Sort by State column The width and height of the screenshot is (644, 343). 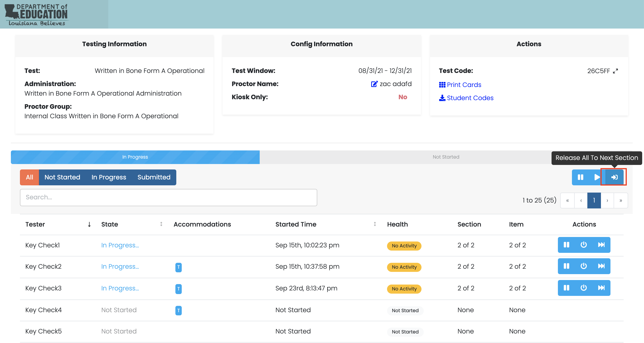161,224
